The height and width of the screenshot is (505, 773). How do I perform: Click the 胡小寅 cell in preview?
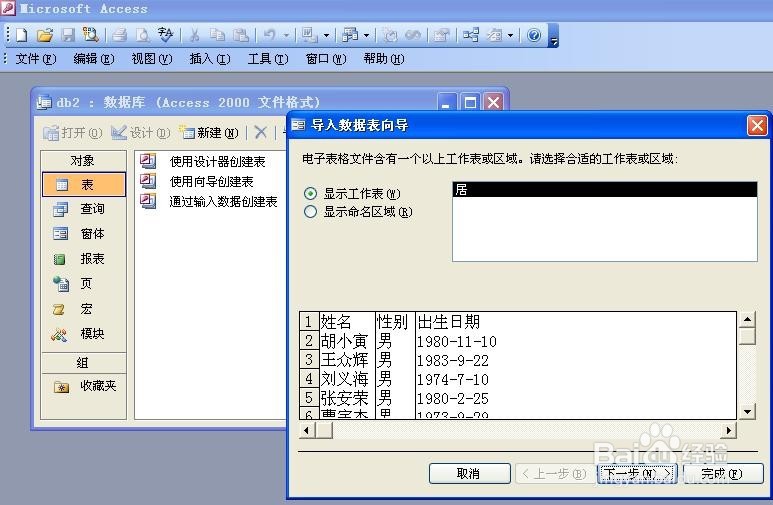[x=347, y=341]
